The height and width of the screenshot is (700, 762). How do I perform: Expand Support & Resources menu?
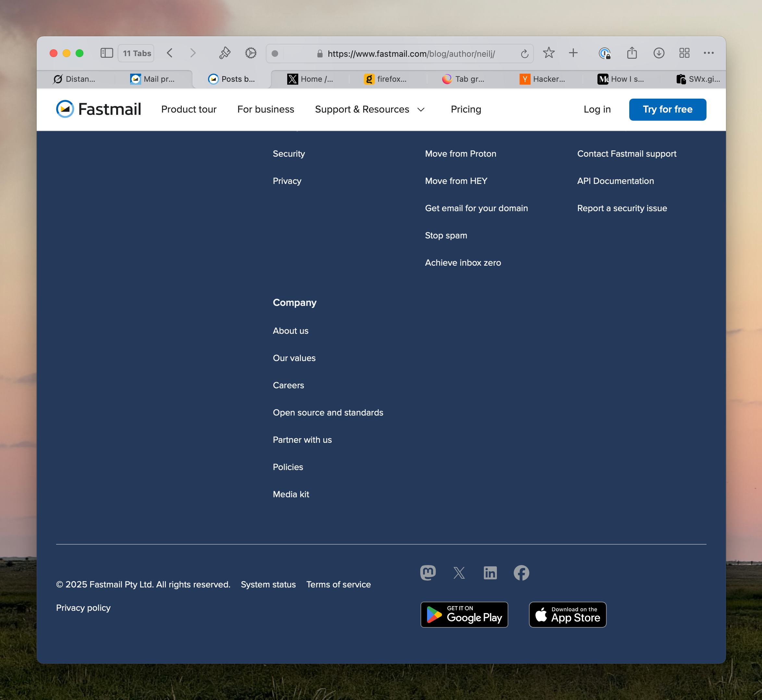pyautogui.click(x=370, y=109)
